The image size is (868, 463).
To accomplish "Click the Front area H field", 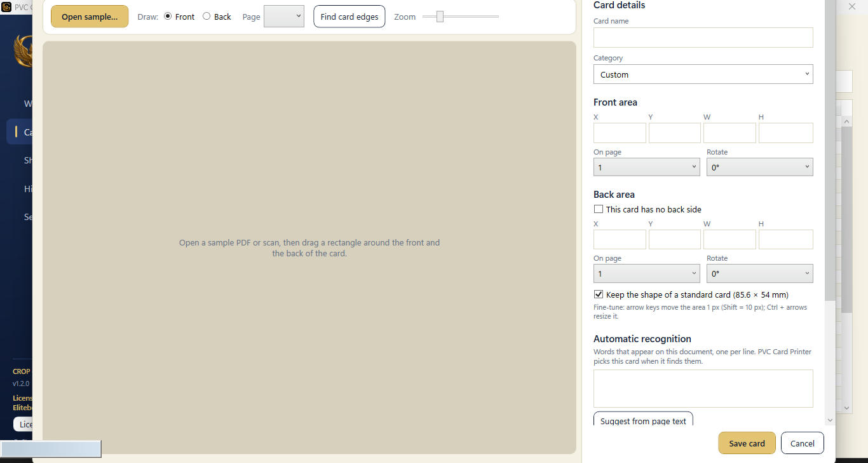I will [x=786, y=133].
